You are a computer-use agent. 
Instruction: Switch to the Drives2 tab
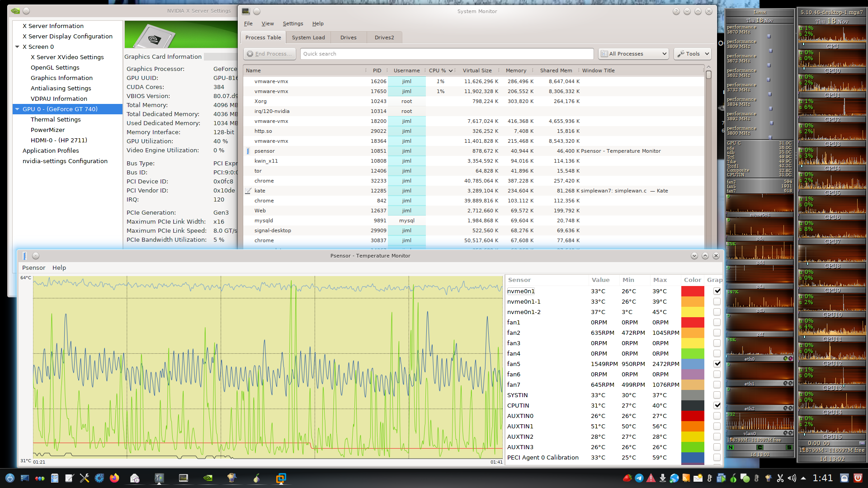(x=384, y=38)
